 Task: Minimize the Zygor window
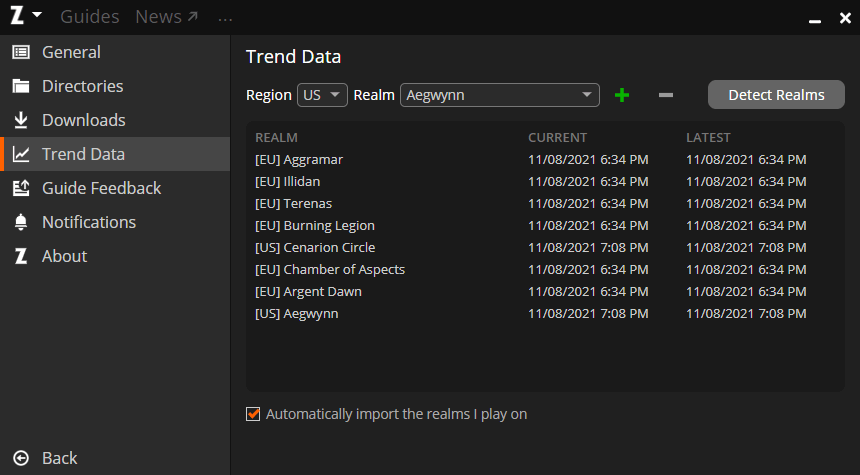tap(815, 21)
